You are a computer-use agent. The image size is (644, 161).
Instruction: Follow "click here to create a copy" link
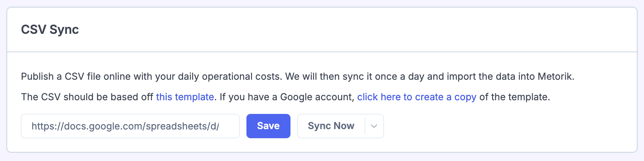click(417, 97)
